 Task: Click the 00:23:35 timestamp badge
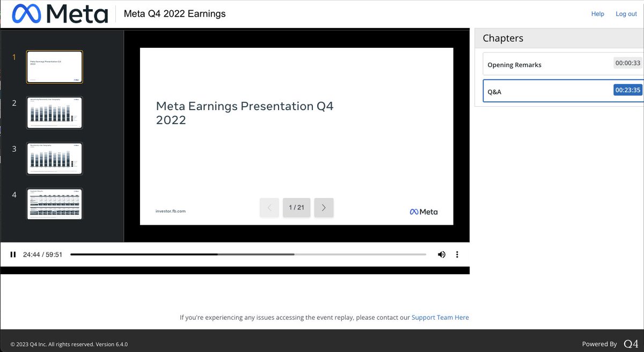628,90
